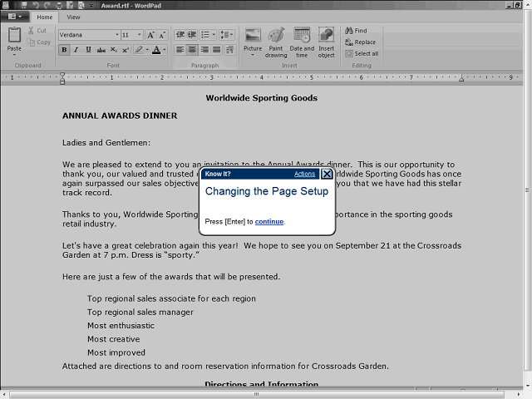Image resolution: width=532 pixels, height=399 pixels.
Task: Click Replace in the Editing group
Action: pos(360,42)
